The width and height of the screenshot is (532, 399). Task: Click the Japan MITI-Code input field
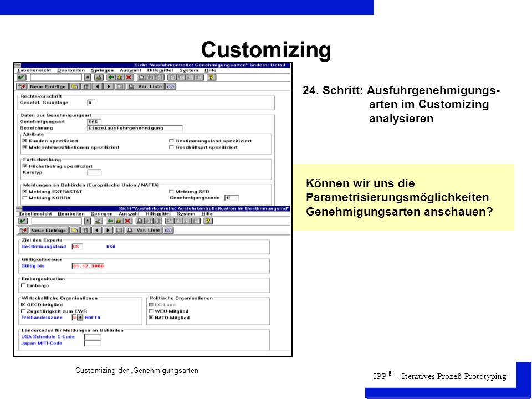[x=93, y=344]
